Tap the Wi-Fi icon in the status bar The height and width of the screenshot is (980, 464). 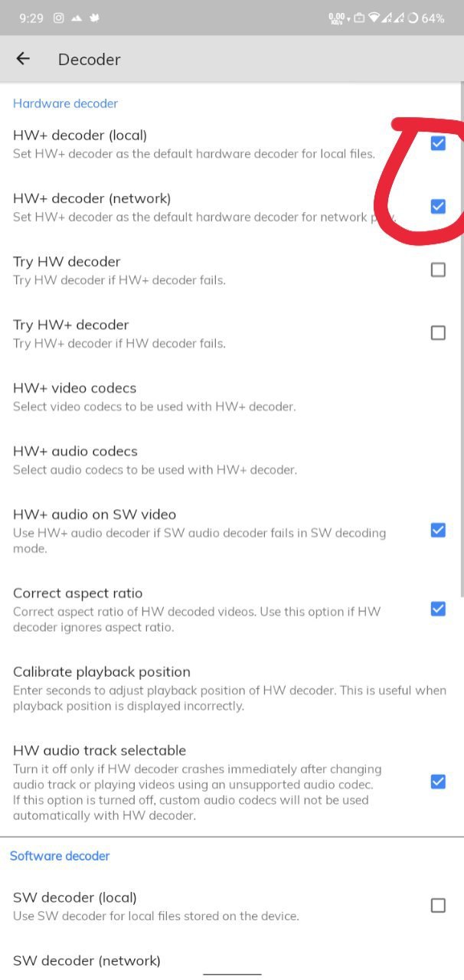tap(374, 18)
